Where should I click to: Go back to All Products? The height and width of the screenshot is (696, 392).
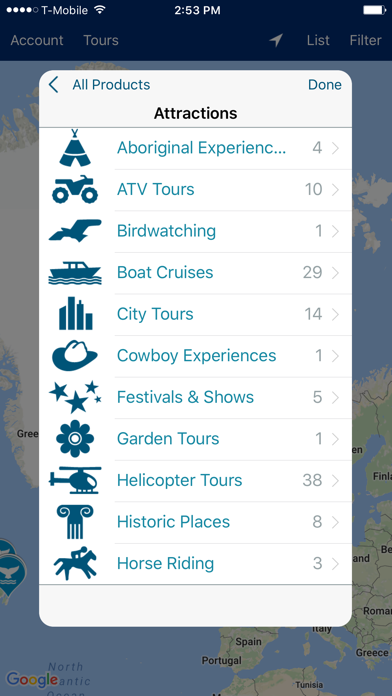111,84
